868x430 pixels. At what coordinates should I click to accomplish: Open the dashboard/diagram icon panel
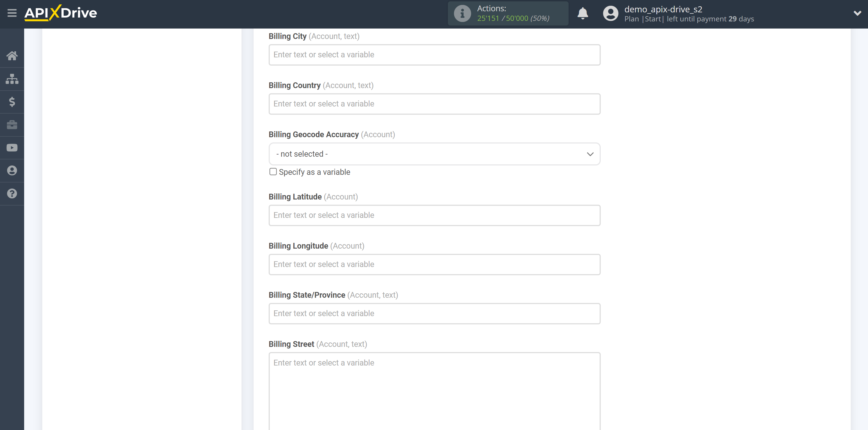pyautogui.click(x=12, y=78)
